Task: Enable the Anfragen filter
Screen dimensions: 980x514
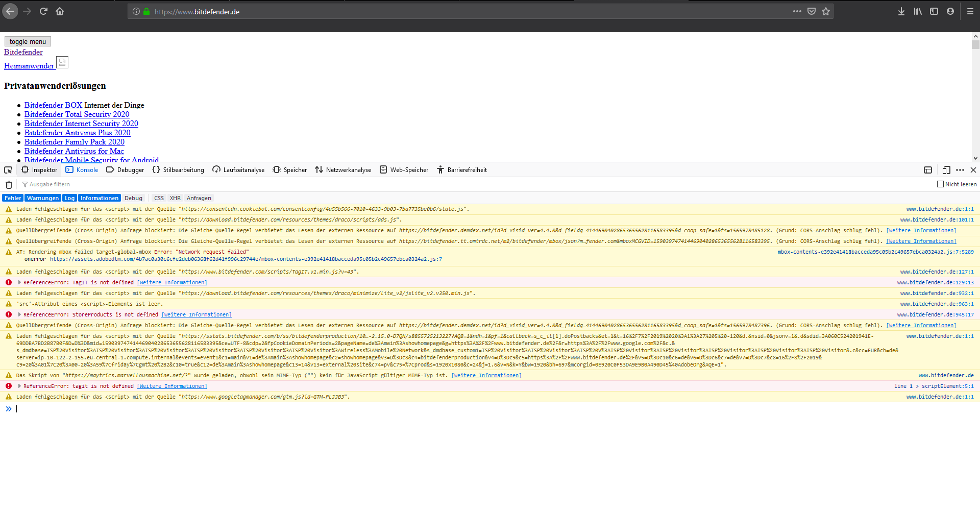Action: click(199, 198)
